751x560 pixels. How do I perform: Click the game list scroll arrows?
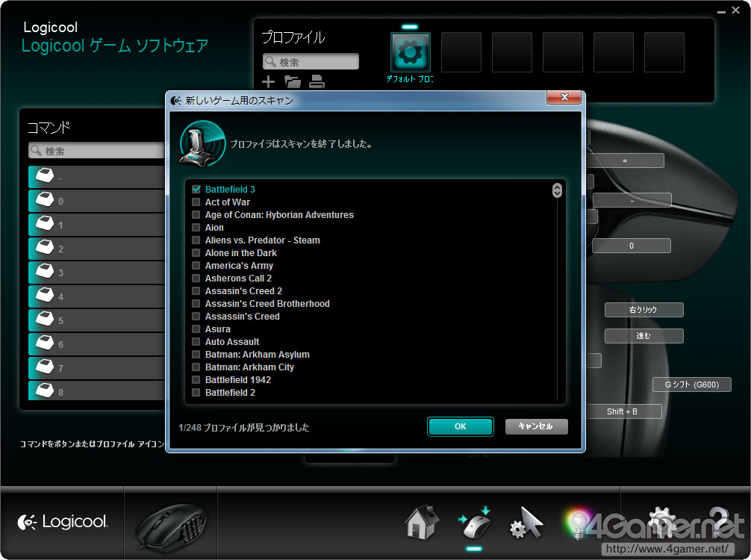(x=557, y=190)
